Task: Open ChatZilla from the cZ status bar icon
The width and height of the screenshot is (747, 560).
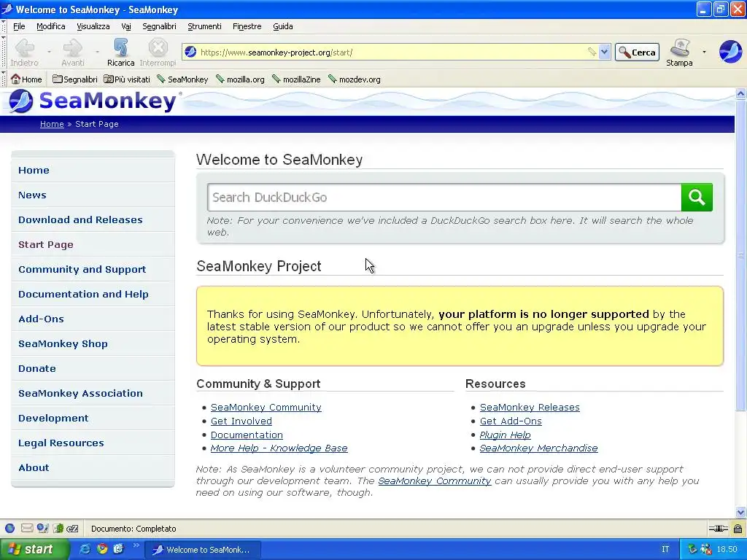Action: click(x=72, y=528)
